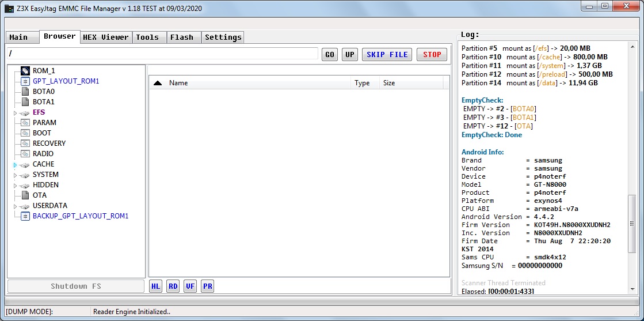Click the PARAM partition icon

pos(25,123)
